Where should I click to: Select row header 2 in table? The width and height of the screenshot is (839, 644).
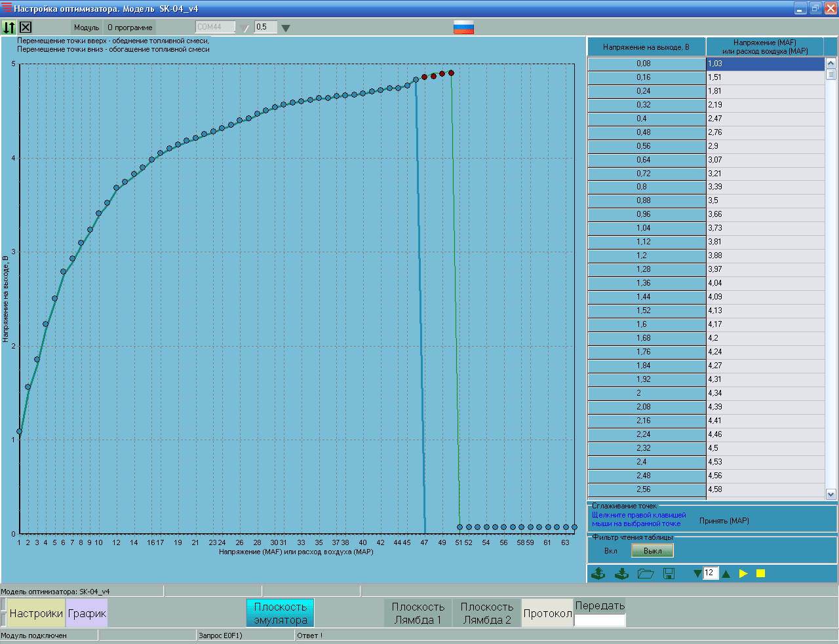[x=646, y=393]
